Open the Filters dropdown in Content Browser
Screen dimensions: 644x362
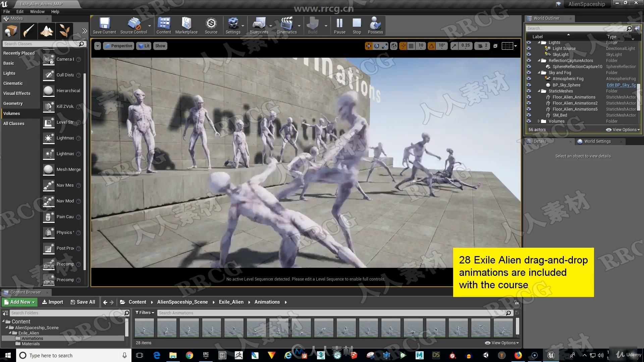point(145,313)
